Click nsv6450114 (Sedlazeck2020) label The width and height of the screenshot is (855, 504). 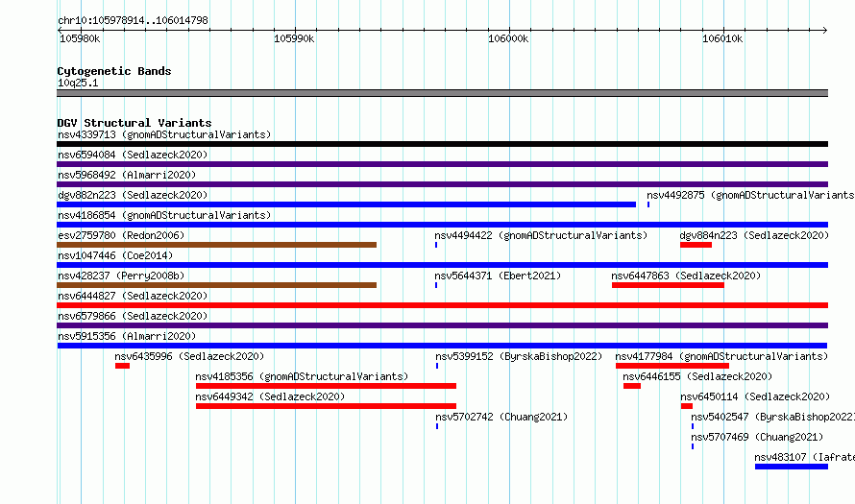pos(755,396)
